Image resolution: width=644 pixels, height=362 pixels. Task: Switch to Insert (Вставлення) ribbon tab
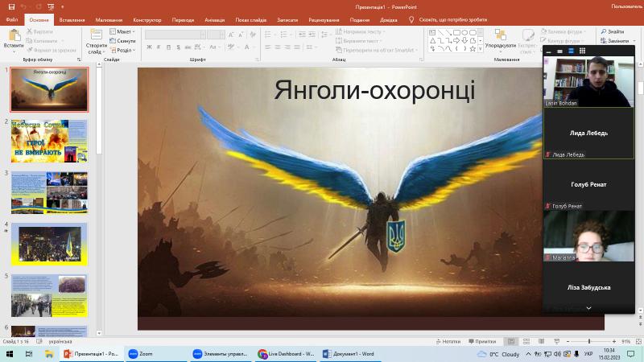point(72,19)
